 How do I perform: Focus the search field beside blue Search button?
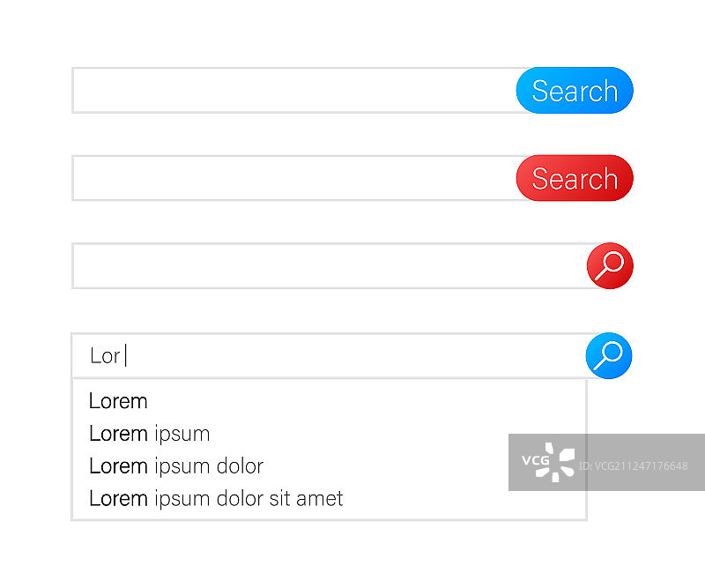coord(293,91)
